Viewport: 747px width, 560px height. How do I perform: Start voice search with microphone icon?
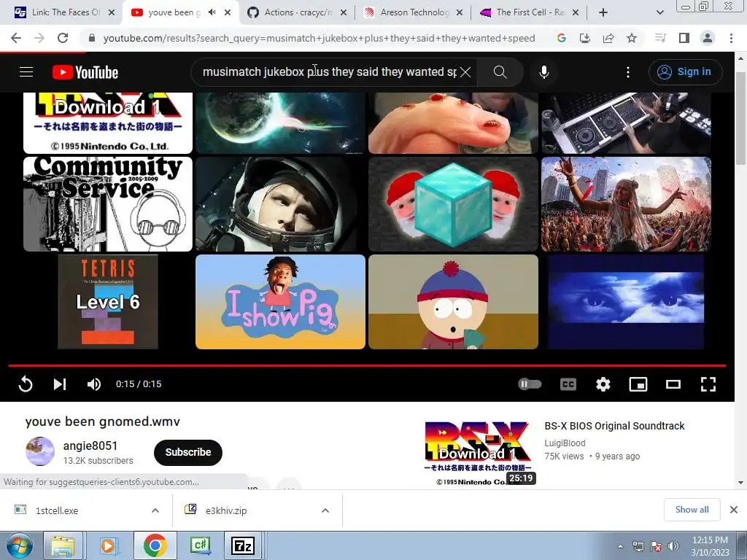544,72
